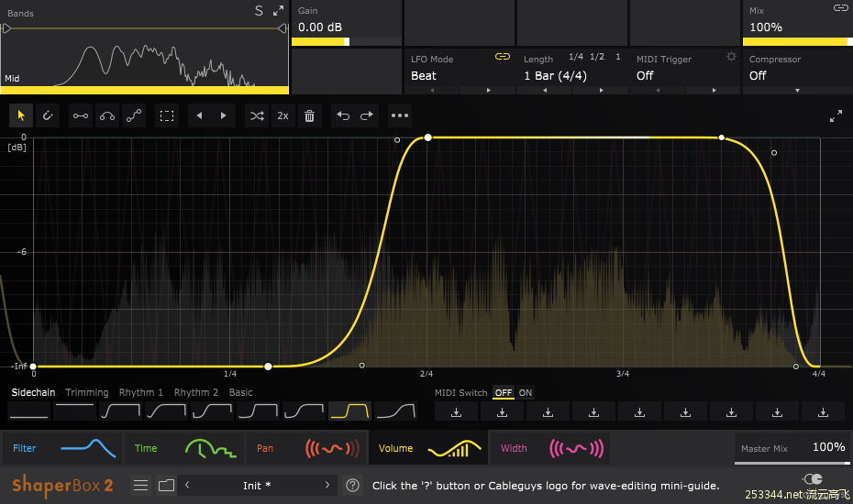The width and height of the screenshot is (853, 504).
Task: Select the curve node at the top-left plateau
Action: [x=428, y=137]
